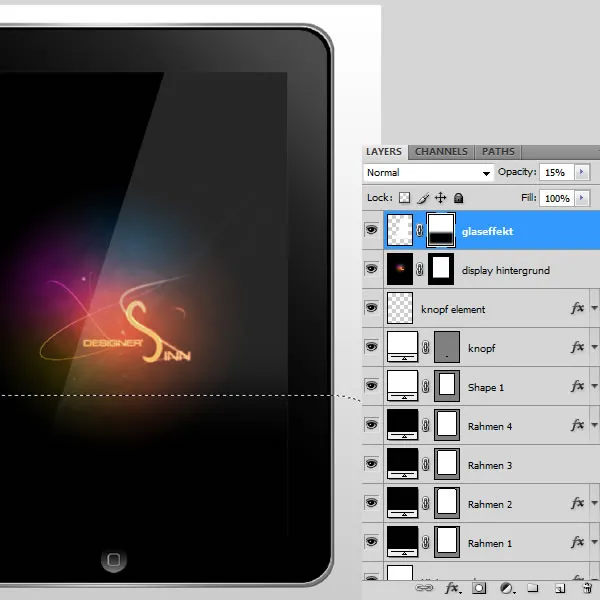
Task: Click mask link icon on Rahmen 2 layer
Action: [426, 504]
